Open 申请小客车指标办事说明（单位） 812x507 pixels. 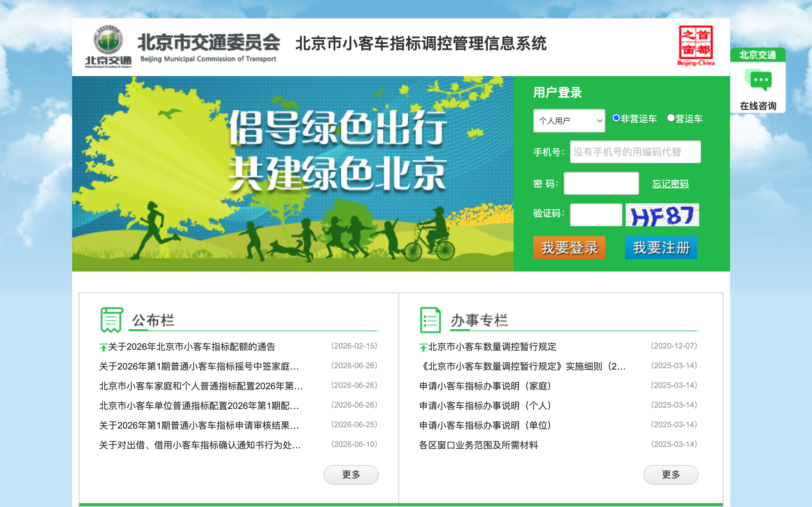point(485,426)
